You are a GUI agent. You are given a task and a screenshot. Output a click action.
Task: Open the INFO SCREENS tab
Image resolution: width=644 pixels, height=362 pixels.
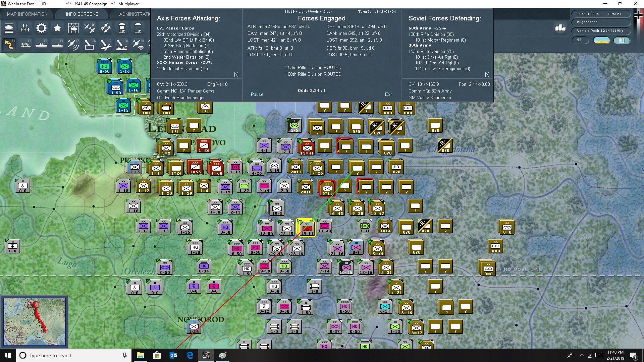click(82, 14)
